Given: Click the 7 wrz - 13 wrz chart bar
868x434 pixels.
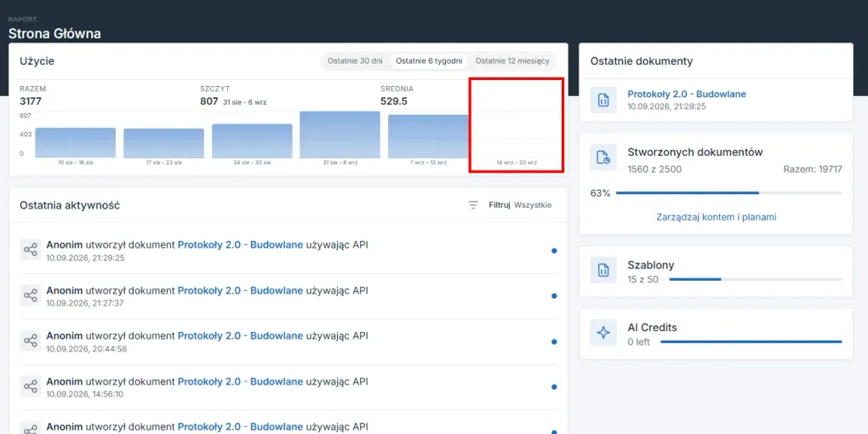Looking at the screenshot, I should tap(428, 136).
